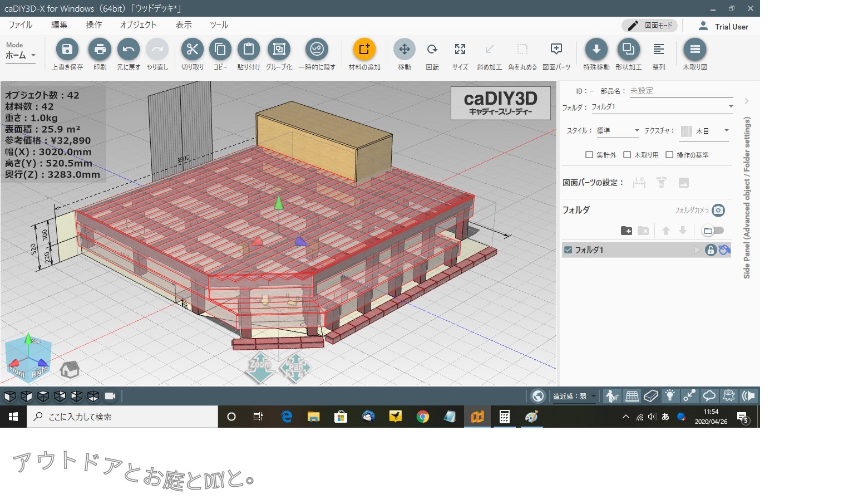Click the 材料の追加 add material icon
This screenshot has height=499, width=868.
coord(364,50)
